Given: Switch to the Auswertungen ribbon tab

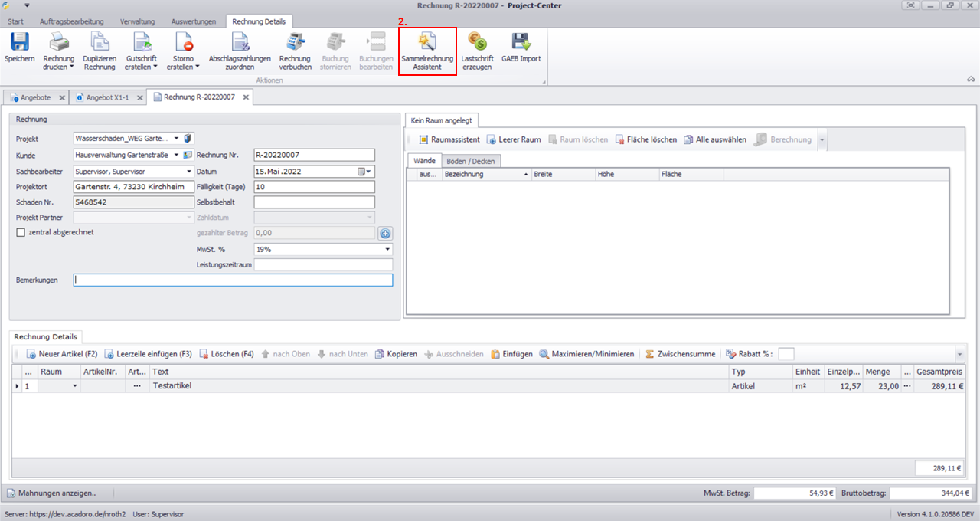Looking at the screenshot, I should click(194, 21).
